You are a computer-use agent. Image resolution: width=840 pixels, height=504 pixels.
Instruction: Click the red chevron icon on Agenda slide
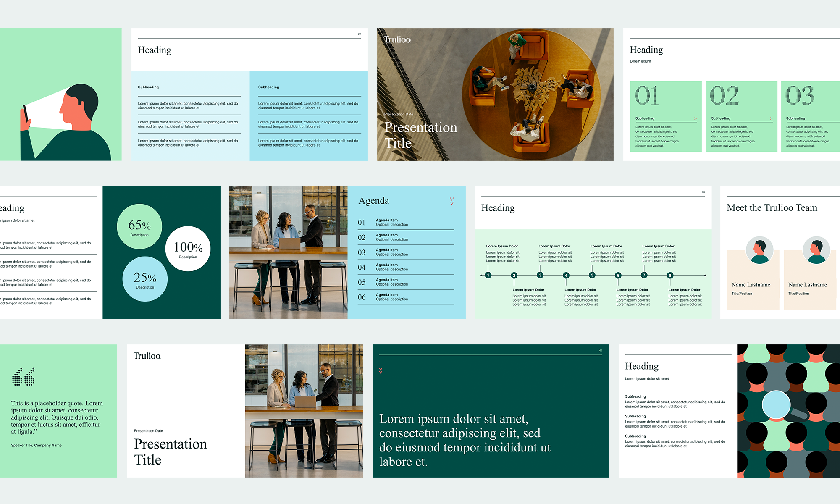[x=452, y=201]
